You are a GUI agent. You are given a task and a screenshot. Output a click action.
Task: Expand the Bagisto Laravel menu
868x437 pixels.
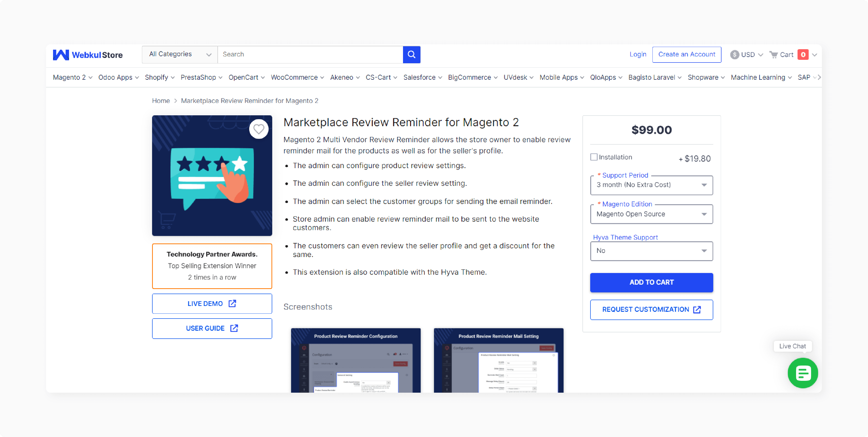pos(655,78)
